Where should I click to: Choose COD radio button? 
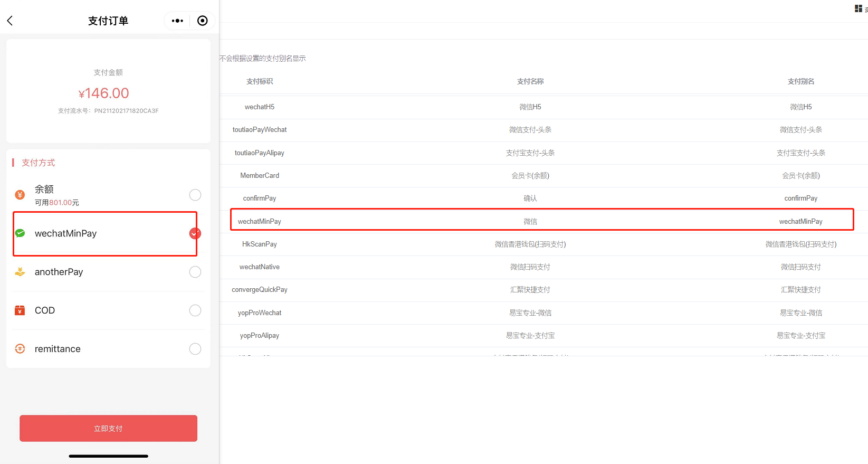pyautogui.click(x=195, y=310)
